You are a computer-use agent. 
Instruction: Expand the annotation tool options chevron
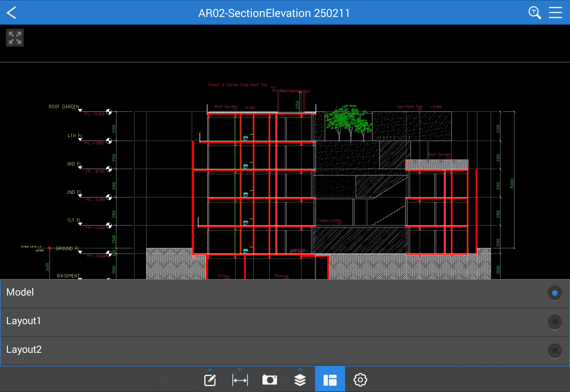click(210, 369)
